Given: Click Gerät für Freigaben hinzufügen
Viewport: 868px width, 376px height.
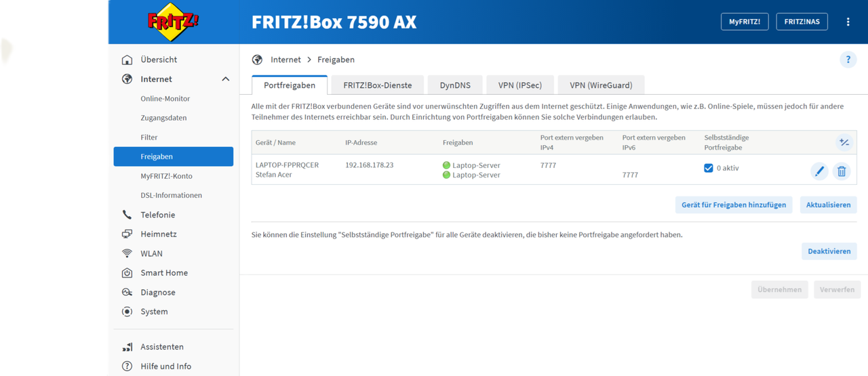Looking at the screenshot, I should click(734, 205).
